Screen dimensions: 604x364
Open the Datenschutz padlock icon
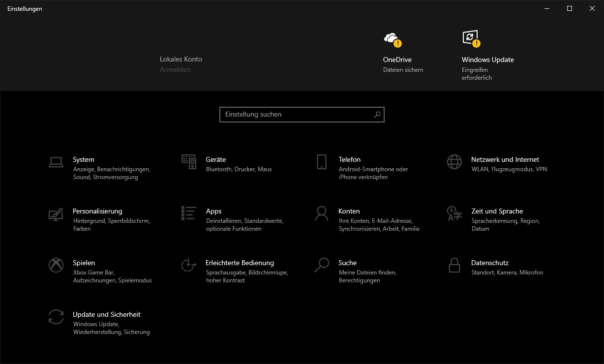pos(454,265)
